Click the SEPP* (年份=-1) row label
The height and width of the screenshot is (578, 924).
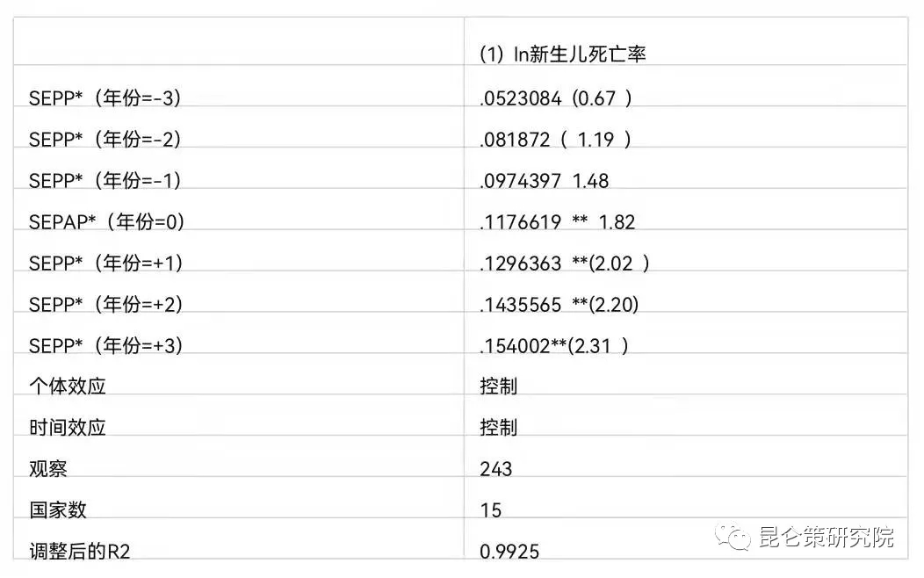click(x=105, y=181)
